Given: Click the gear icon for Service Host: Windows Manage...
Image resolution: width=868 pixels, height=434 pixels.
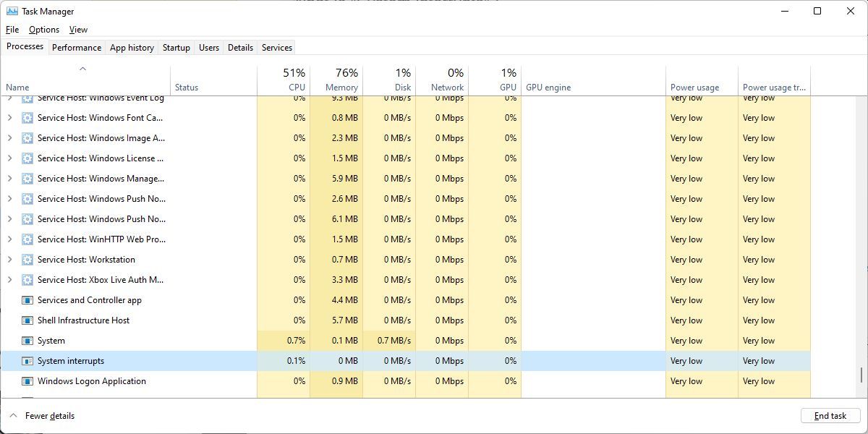Looking at the screenshot, I should point(27,179).
